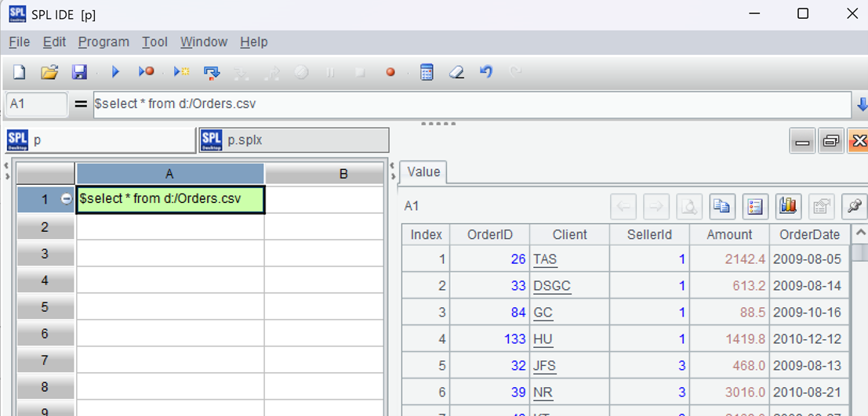This screenshot has width=868, height=416.
Task: Open a file via the folder icon
Action: click(49, 72)
